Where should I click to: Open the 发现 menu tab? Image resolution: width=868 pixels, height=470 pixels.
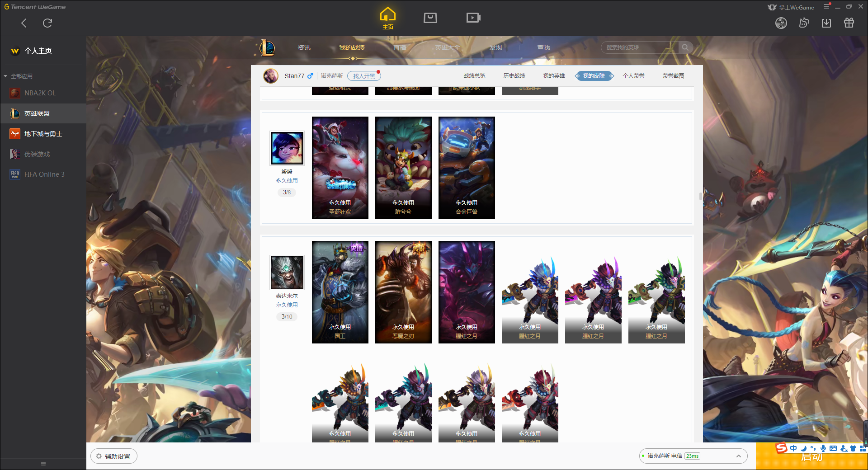(495, 47)
